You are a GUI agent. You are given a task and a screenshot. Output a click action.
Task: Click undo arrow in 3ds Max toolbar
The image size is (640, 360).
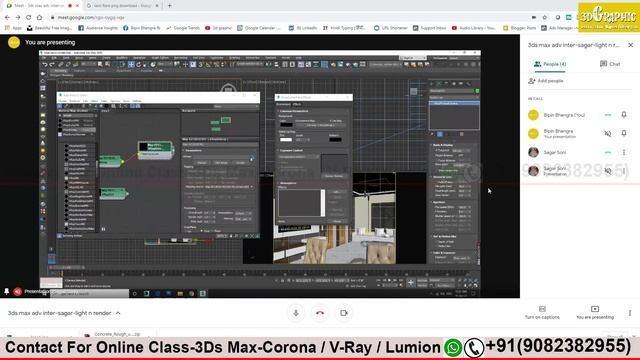click(44, 64)
